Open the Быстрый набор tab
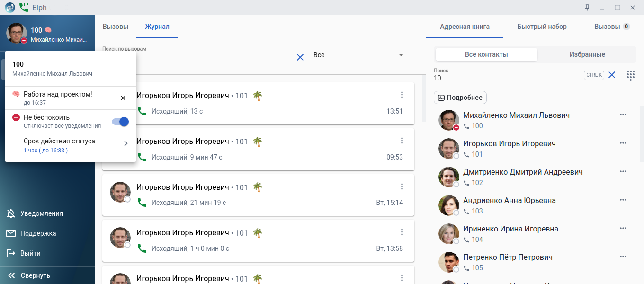The width and height of the screenshot is (644, 284). (x=542, y=27)
